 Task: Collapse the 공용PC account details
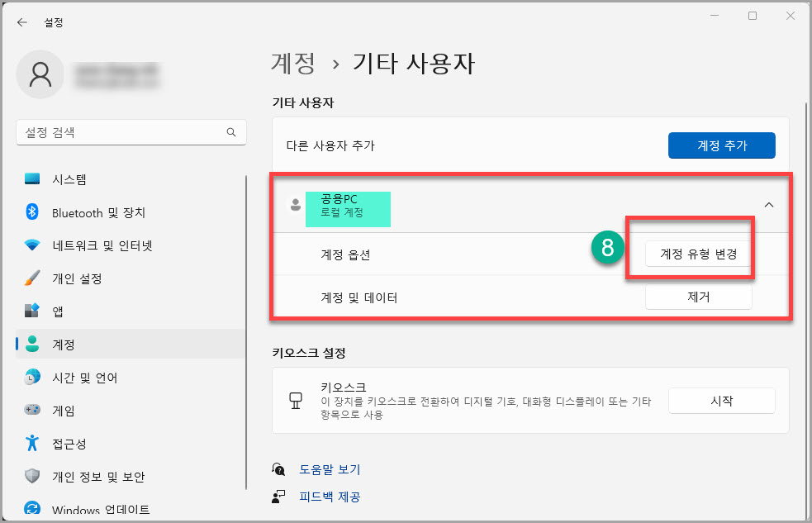(x=768, y=204)
